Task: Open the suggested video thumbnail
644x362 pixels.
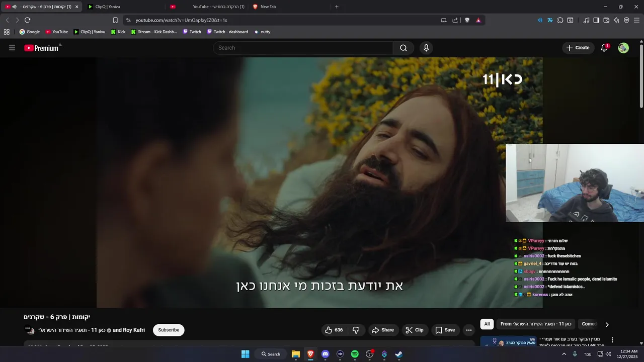Action: (x=508, y=341)
